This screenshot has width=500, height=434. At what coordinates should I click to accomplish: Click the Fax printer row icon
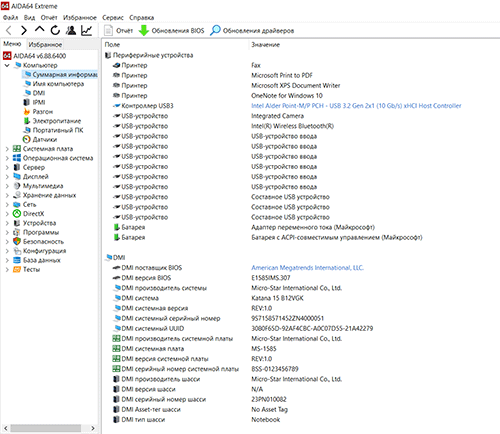pos(116,65)
